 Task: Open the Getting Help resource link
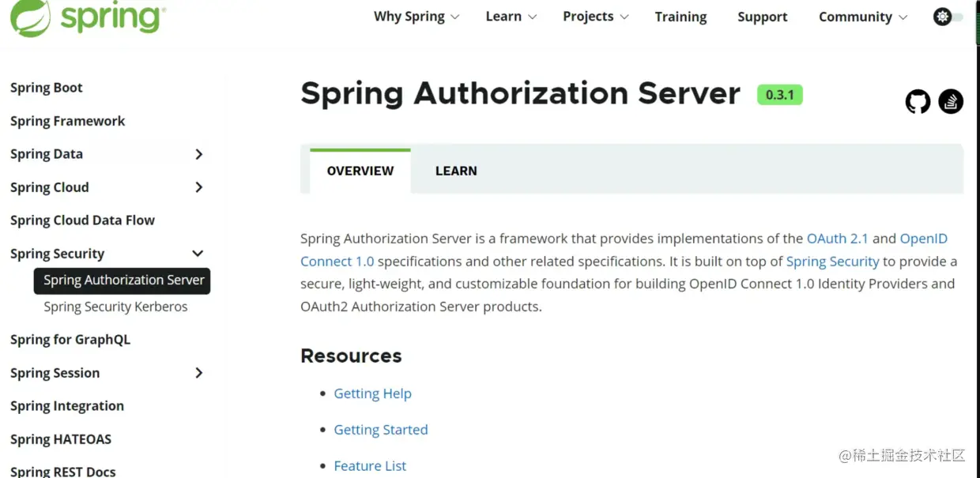372,393
